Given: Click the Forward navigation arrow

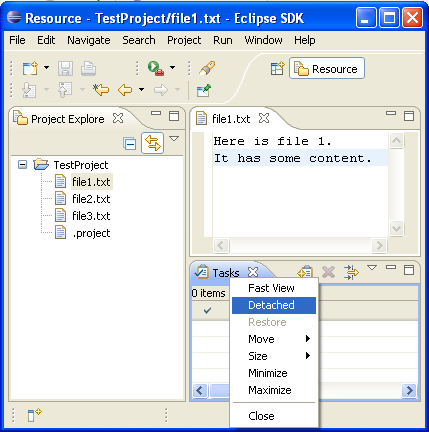Looking at the screenshot, I should tap(161, 90).
